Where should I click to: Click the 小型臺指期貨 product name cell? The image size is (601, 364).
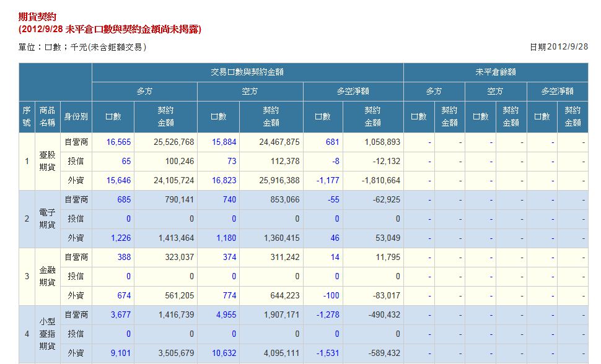pos(48,334)
